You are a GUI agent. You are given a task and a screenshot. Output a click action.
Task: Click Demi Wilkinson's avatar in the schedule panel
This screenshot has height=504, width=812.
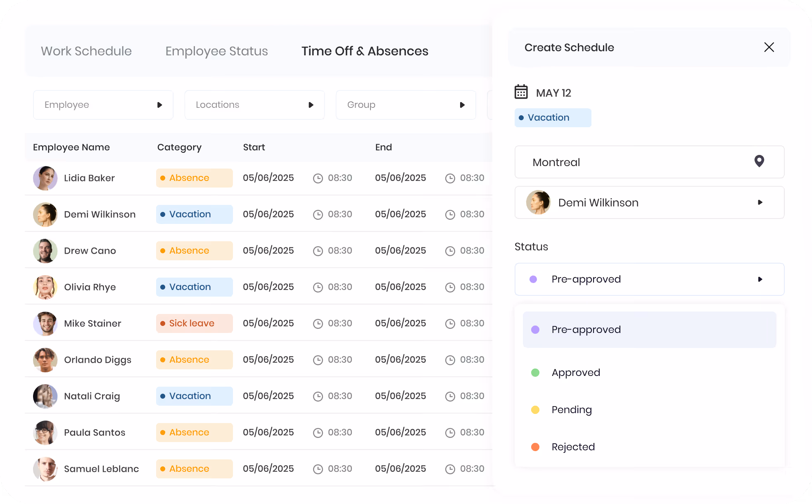pos(538,202)
